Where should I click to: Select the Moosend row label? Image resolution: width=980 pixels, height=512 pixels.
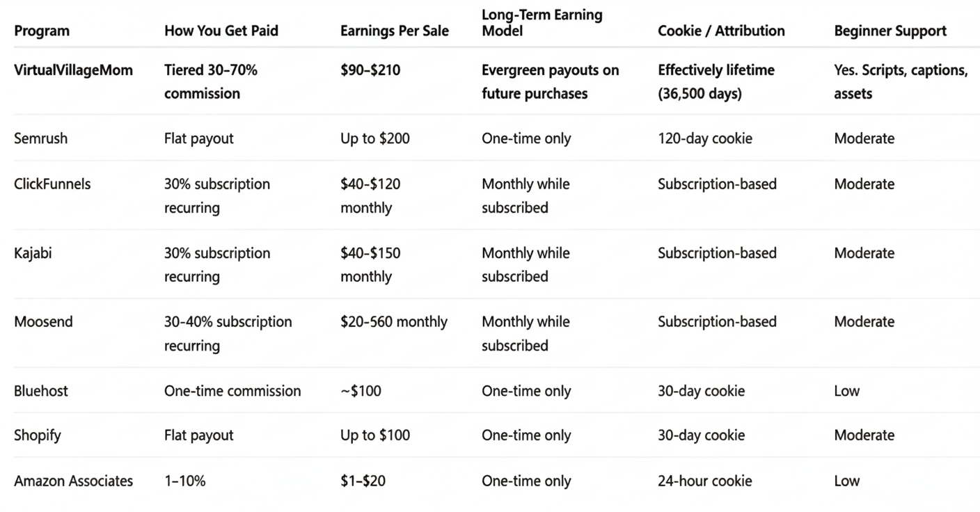[x=43, y=322]
